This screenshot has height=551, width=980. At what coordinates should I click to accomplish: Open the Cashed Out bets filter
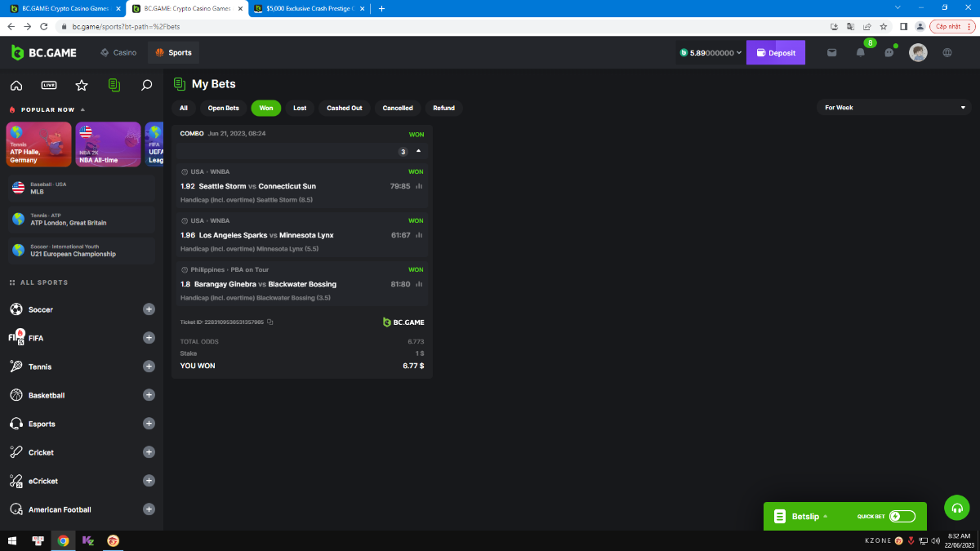pyautogui.click(x=344, y=108)
